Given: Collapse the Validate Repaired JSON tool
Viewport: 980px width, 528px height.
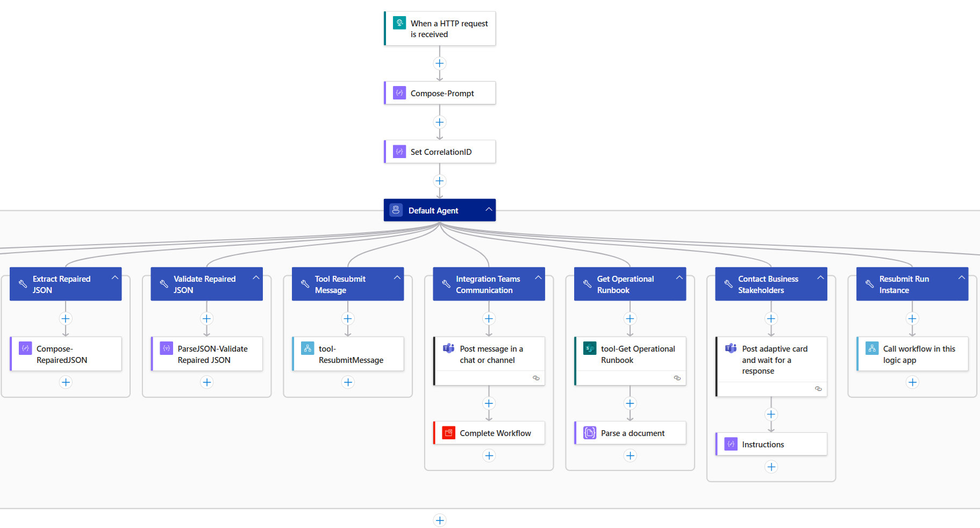Looking at the screenshot, I should pos(256,277).
